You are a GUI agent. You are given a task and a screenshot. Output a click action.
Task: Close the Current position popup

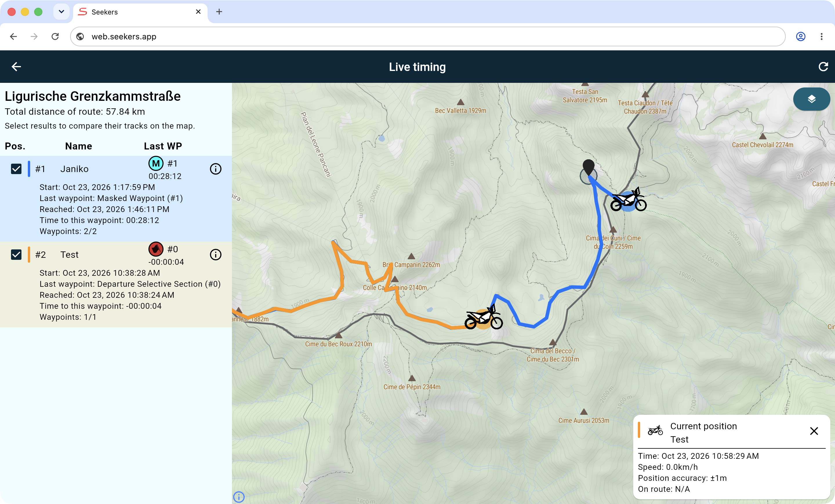pos(814,431)
